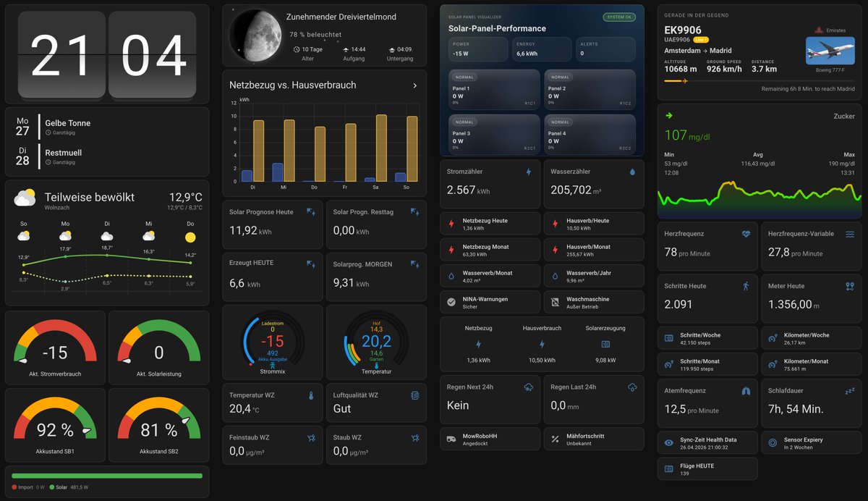The height and width of the screenshot is (501, 868).
Task: Click the eye icon for Sync-Zeit Health Data
Action: (x=669, y=442)
